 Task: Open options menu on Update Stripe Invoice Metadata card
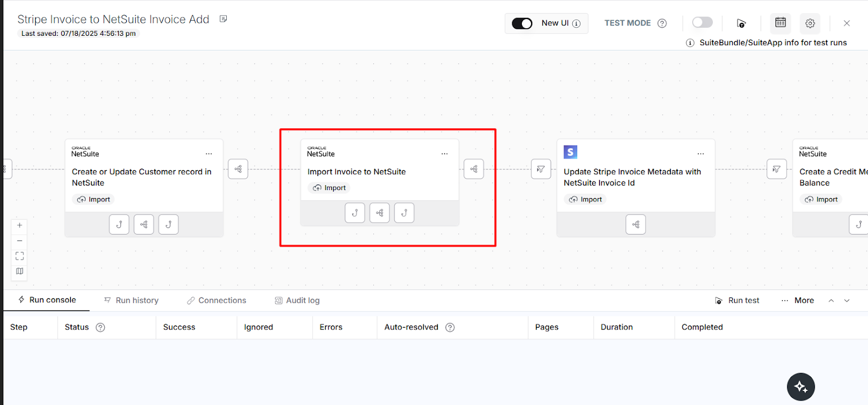700,154
